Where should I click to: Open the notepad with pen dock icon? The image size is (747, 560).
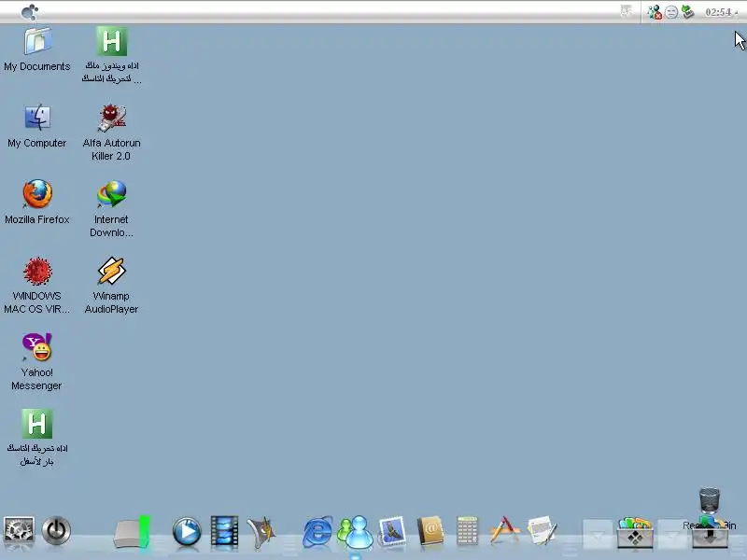click(x=543, y=530)
